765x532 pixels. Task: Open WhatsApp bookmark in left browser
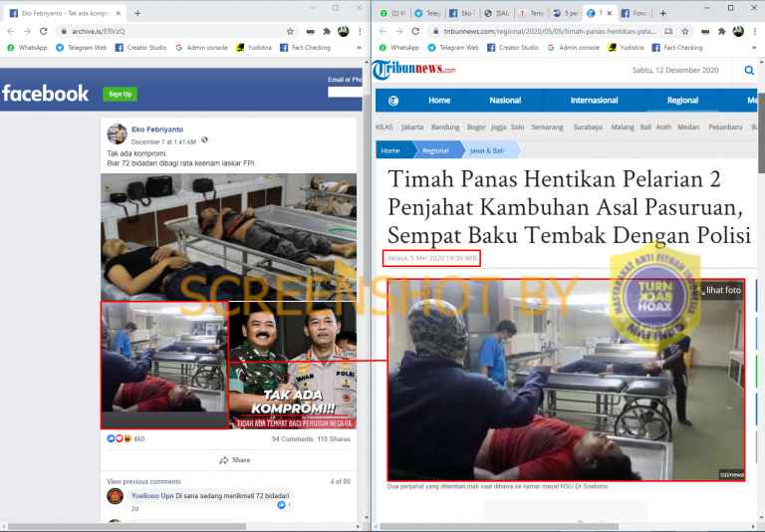coord(27,48)
